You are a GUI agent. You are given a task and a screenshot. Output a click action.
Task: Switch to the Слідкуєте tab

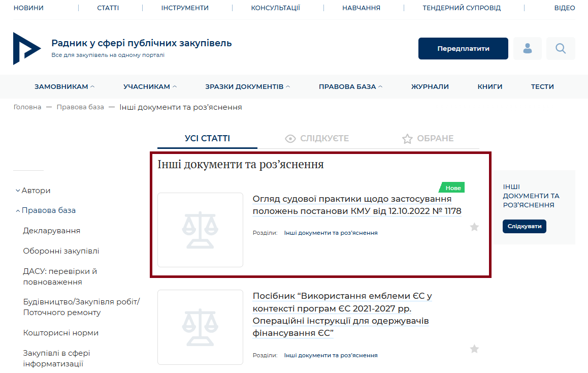click(x=317, y=138)
